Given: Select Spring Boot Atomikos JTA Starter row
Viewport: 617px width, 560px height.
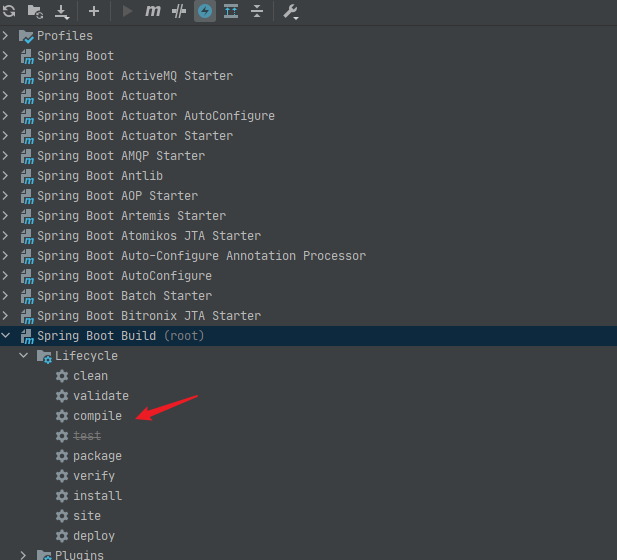Looking at the screenshot, I should click(308, 236).
